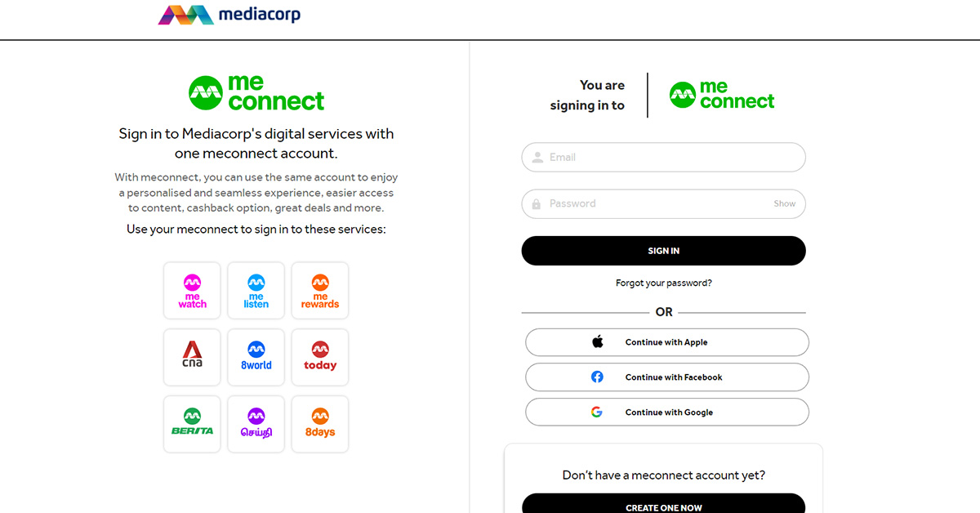Select the mewatch service icon
The width and height of the screenshot is (980, 513).
pyautogui.click(x=192, y=290)
